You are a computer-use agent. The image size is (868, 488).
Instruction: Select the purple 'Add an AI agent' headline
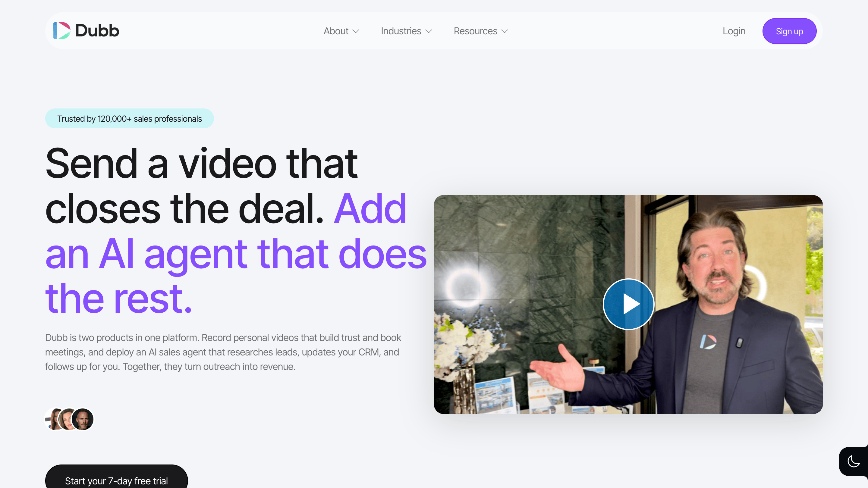click(x=236, y=254)
